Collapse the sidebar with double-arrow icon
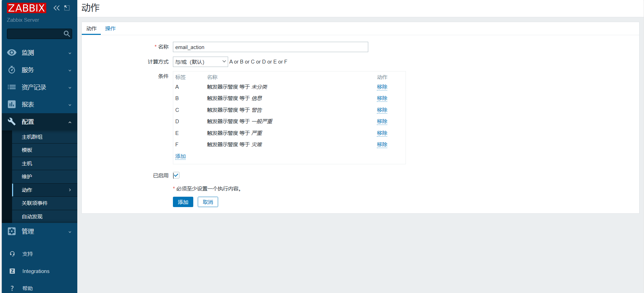The width and height of the screenshot is (644, 293). [57, 8]
